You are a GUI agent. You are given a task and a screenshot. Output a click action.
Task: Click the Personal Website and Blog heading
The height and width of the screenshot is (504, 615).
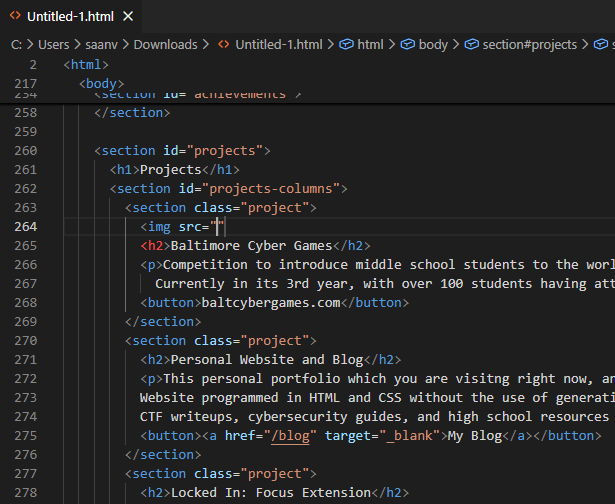(x=267, y=360)
